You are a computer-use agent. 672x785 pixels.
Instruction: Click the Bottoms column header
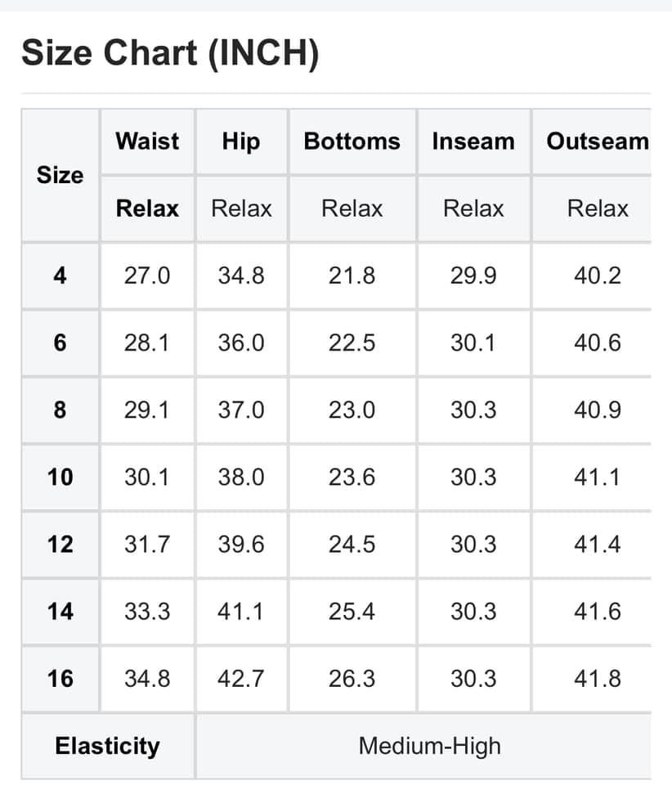tap(352, 141)
